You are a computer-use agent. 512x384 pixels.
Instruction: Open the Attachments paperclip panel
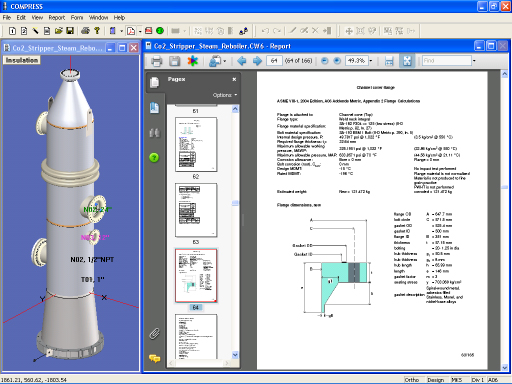[x=154, y=333]
